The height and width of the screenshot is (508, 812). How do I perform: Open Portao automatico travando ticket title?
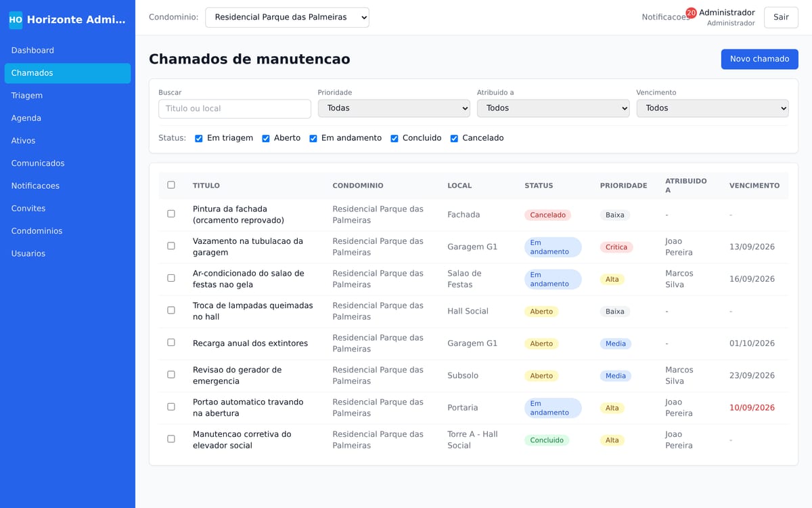[248, 408]
